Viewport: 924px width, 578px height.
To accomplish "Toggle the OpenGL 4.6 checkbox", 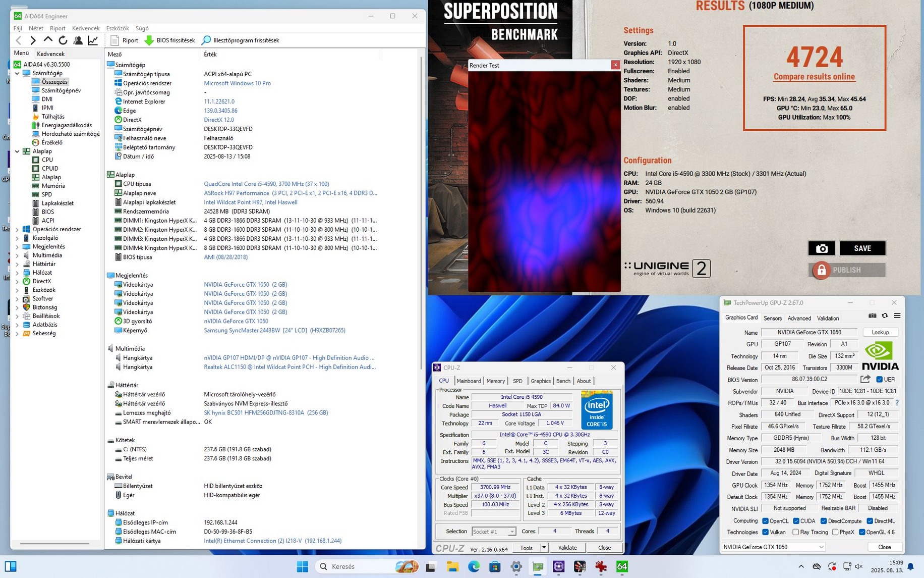I will point(862,532).
